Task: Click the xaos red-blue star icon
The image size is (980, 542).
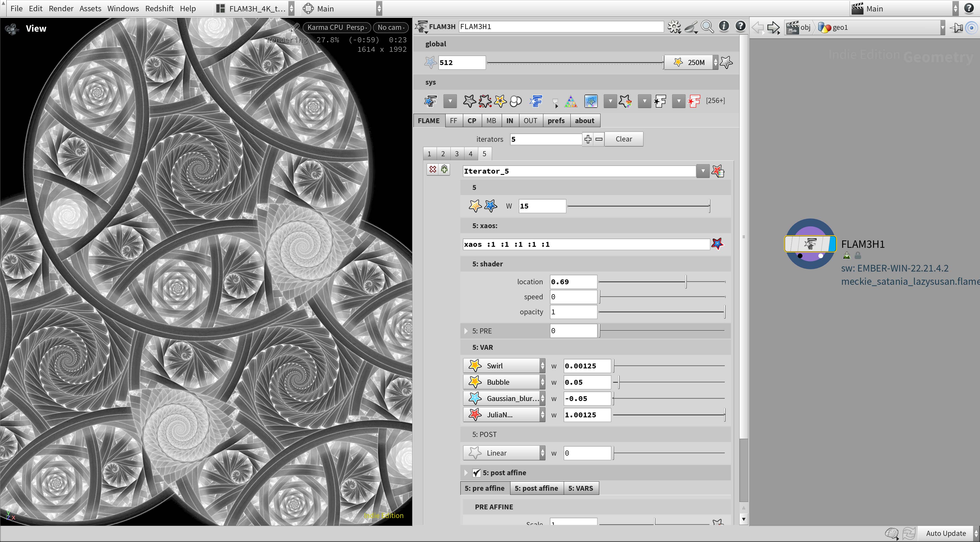Action: (x=717, y=244)
